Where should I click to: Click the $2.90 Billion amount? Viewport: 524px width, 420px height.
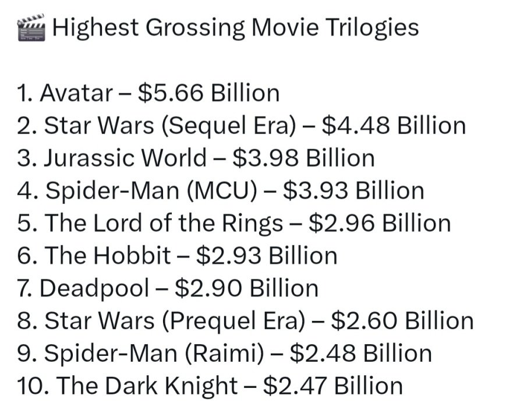pyautogui.click(x=246, y=289)
